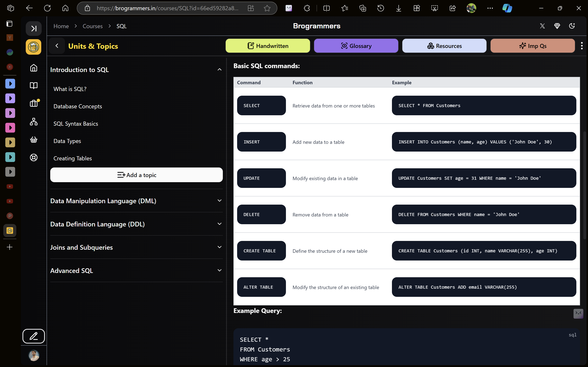
Task: Open the lifebuoy support icon
Action: (33, 157)
